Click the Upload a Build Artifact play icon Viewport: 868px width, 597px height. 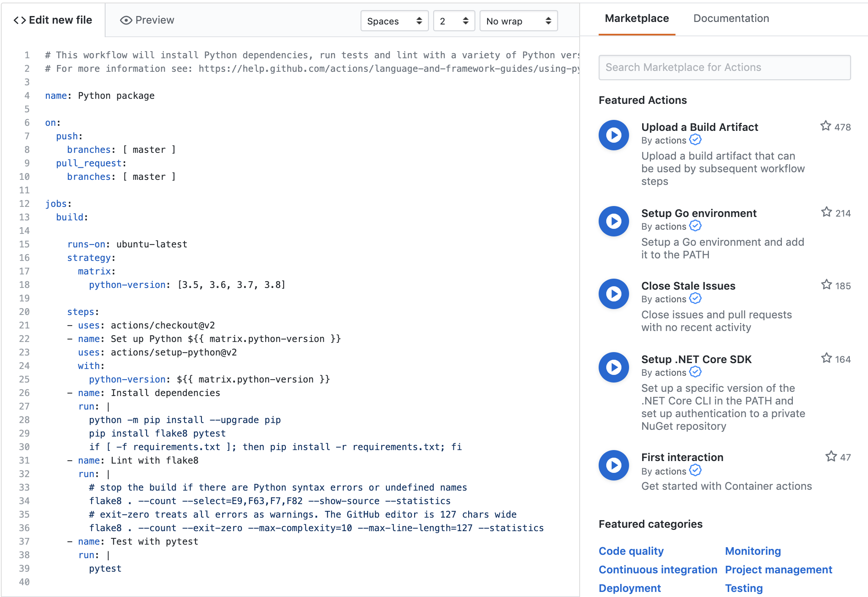(x=613, y=135)
